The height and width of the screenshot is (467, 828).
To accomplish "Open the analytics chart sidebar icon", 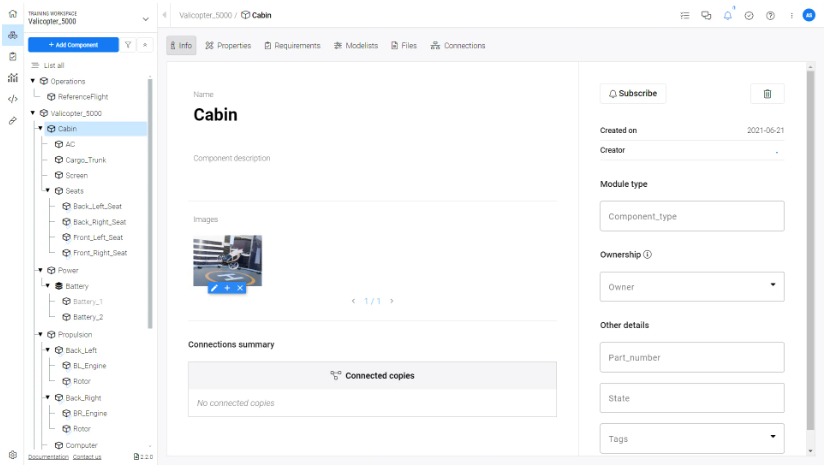I will coord(13,78).
